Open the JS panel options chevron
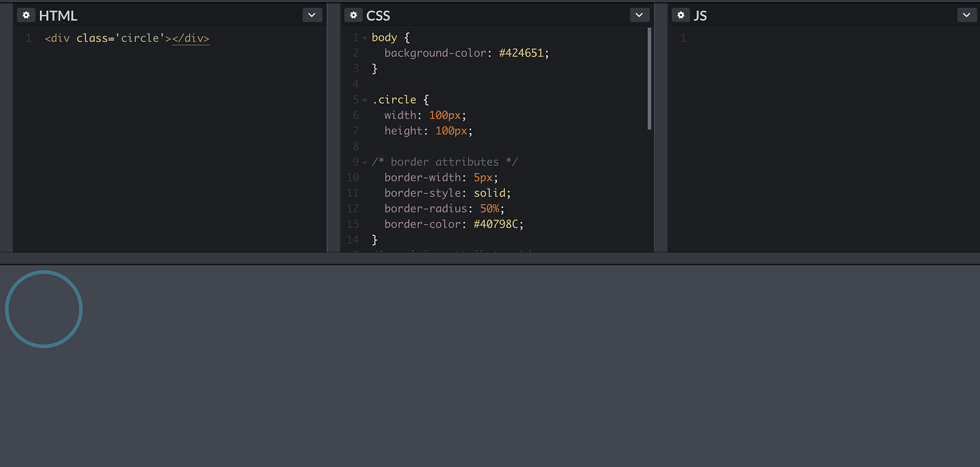 [x=966, y=14]
